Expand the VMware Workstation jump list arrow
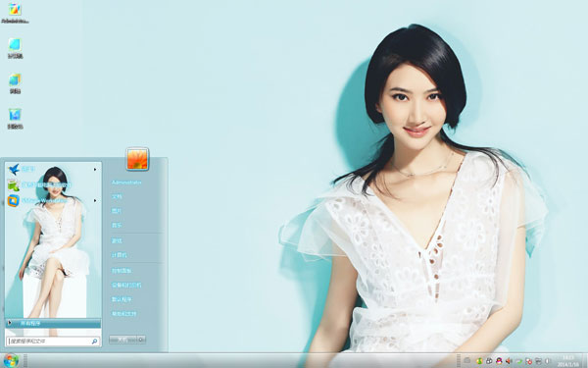The width and height of the screenshot is (588, 368). tap(95, 200)
